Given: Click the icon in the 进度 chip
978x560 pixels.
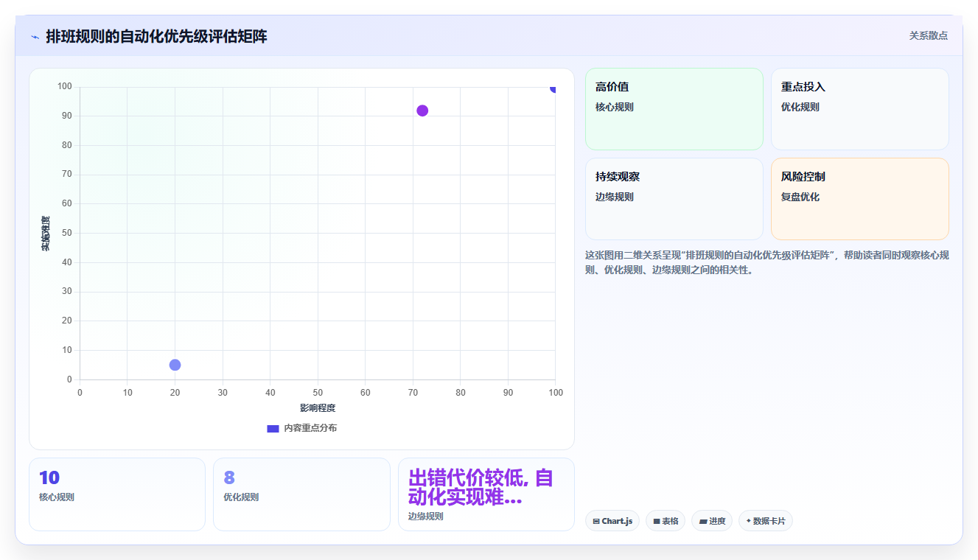Looking at the screenshot, I should [x=703, y=522].
